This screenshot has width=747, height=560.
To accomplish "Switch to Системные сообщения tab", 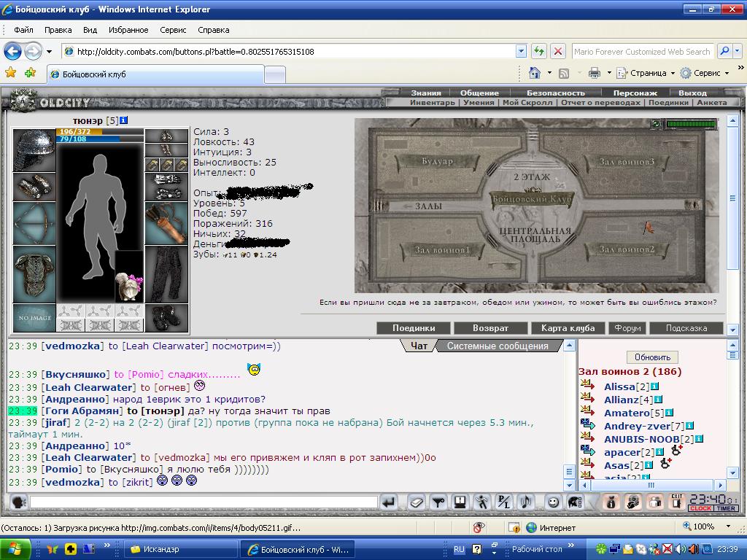I will 498,346.
